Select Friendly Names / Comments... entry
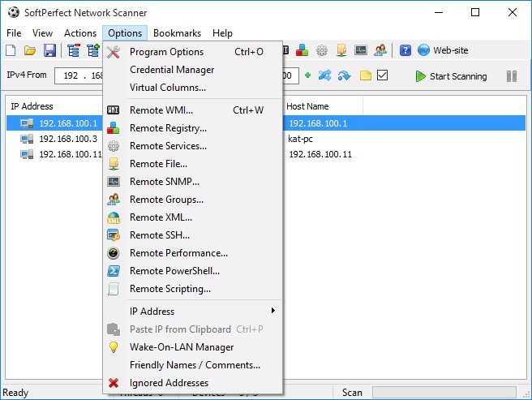 (x=192, y=365)
